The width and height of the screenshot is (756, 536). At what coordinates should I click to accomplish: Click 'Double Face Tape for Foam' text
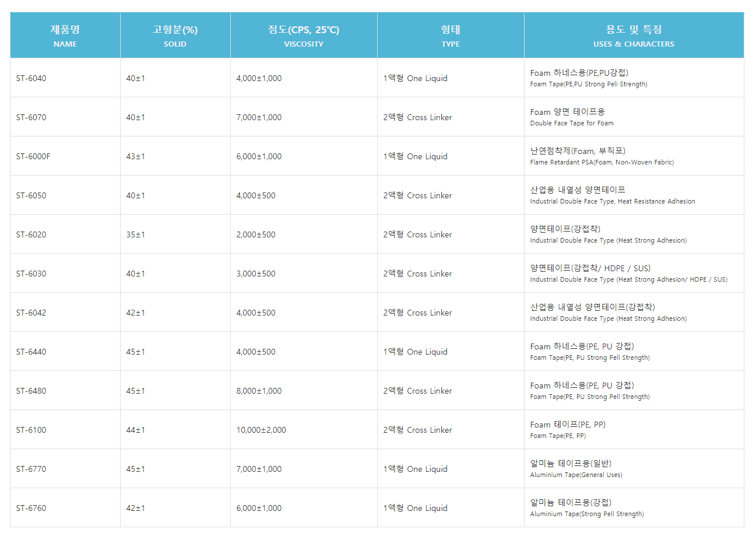pos(572,123)
